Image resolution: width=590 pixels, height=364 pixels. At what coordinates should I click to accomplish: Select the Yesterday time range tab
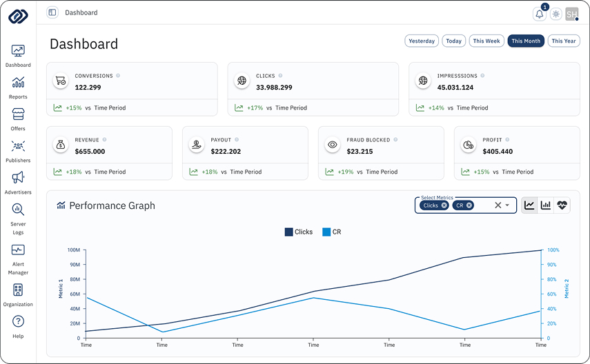[422, 41]
